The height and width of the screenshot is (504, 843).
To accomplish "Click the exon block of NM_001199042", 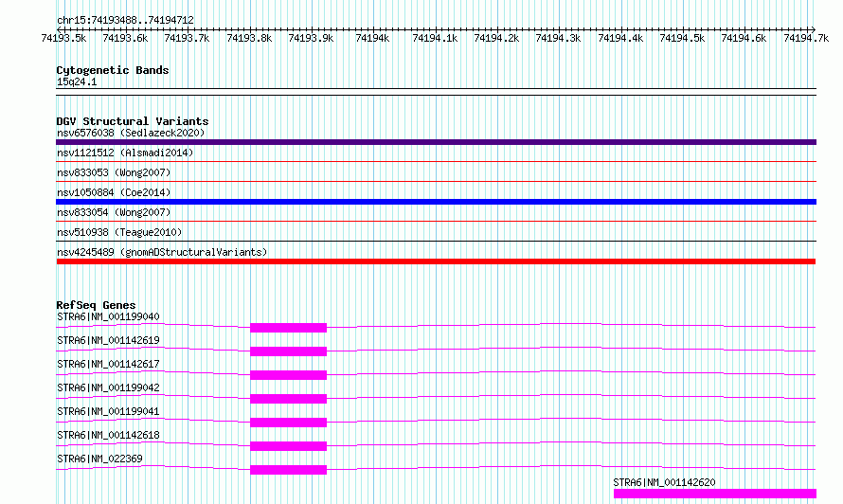I will coord(288,399).
